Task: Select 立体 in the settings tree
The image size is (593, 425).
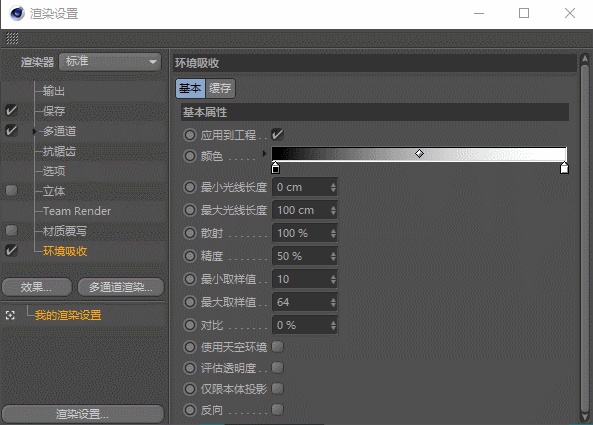Action: point(54,191)
